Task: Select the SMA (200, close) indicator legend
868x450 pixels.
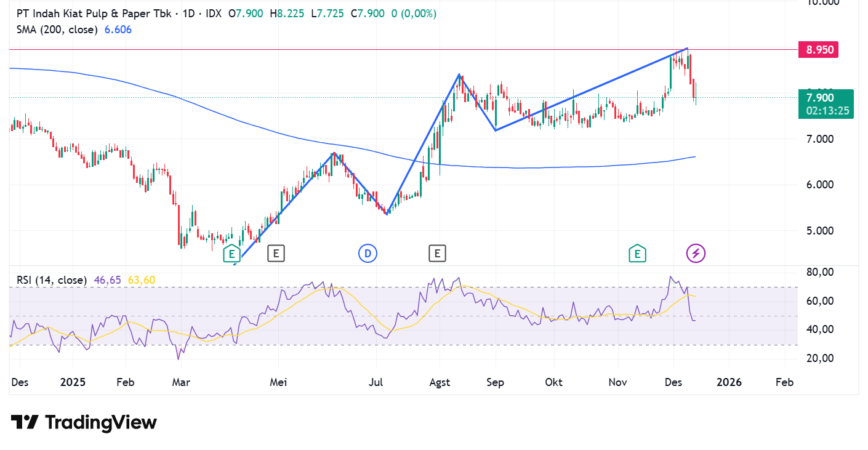Action: tap(57, 30)
